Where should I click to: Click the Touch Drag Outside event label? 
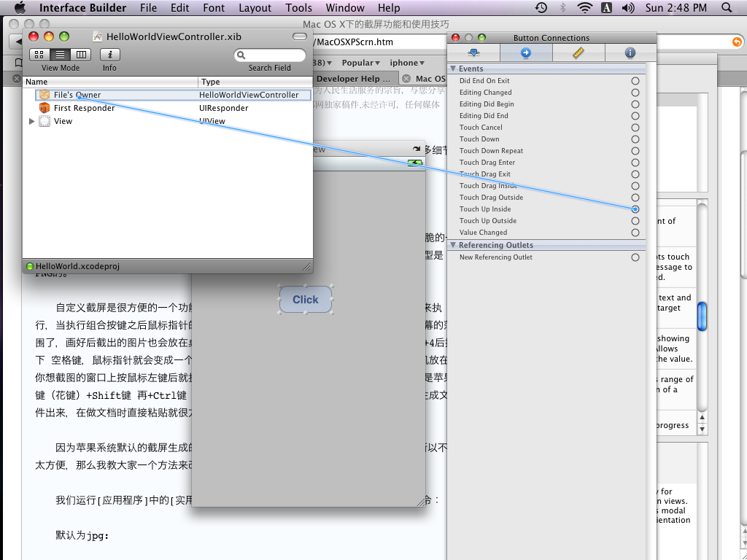[491, 197]
